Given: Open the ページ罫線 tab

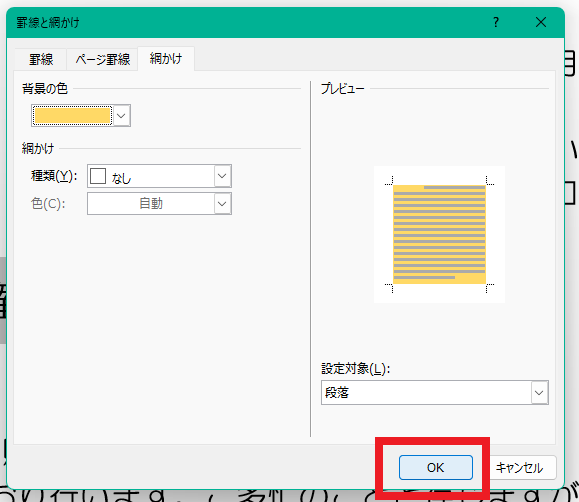Looking at the screenshot, I should coord(103,59).
